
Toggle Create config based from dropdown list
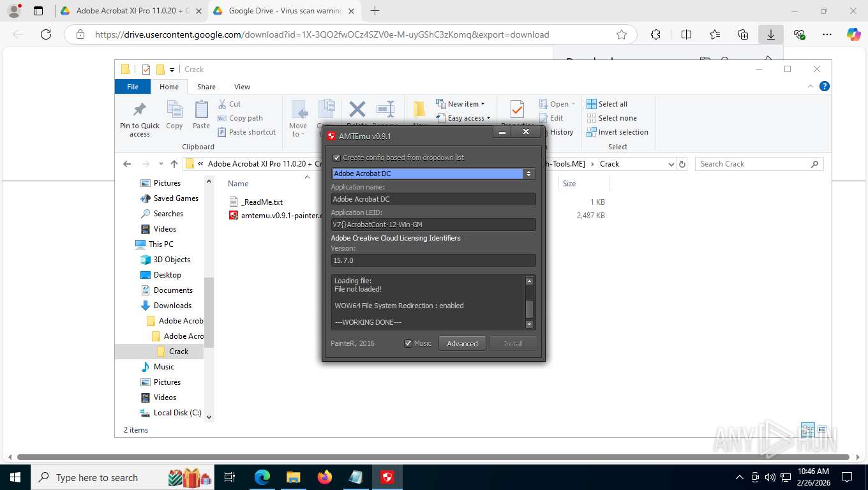(337, 158)
